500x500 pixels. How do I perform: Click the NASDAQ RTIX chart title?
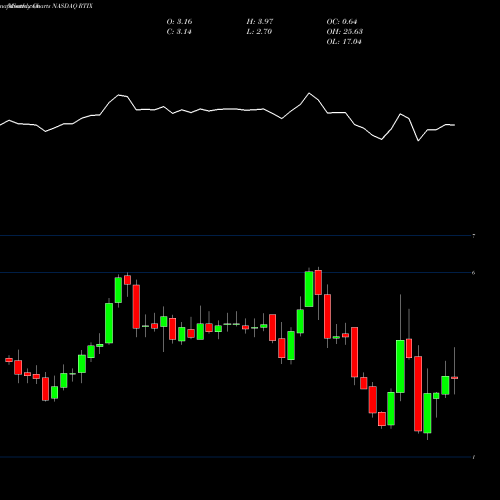(46, 6)
